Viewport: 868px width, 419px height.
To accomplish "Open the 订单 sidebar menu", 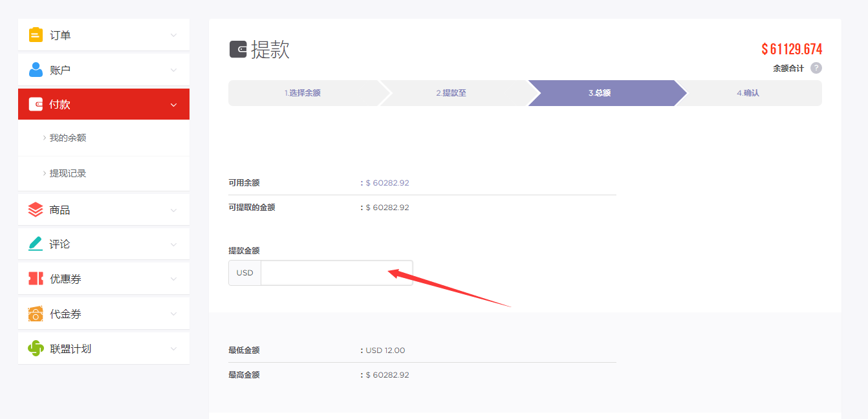I will point(103,35).
